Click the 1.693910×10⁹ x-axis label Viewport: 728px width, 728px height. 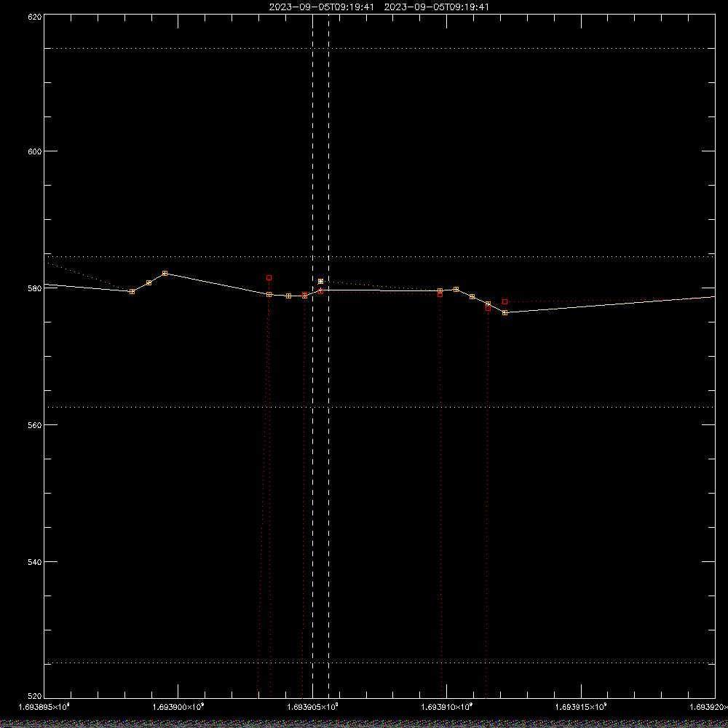coord(447,707)
